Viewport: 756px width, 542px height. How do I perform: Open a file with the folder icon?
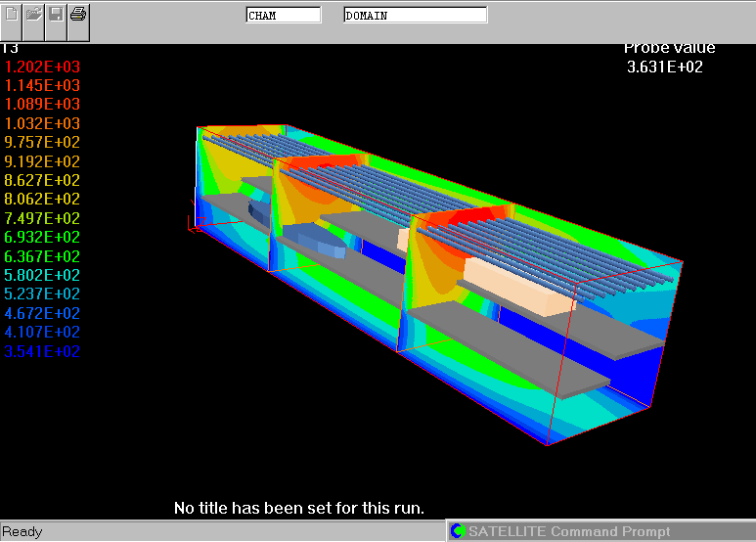34,15
